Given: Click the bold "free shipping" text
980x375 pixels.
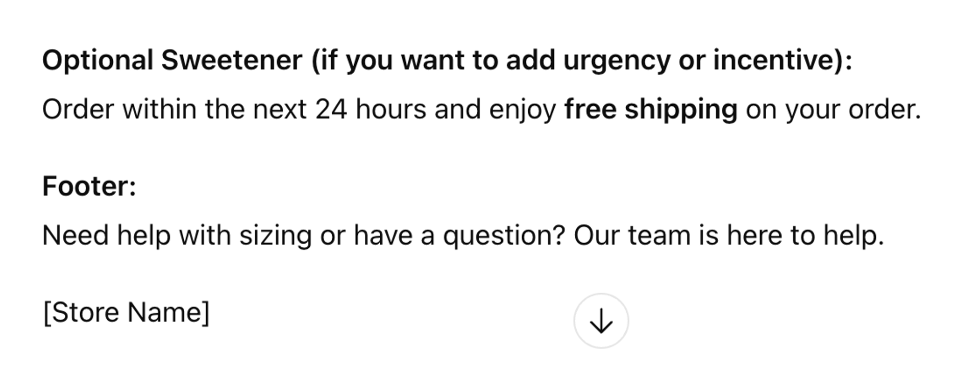Looking at the screenshot, I should [650, 109].
